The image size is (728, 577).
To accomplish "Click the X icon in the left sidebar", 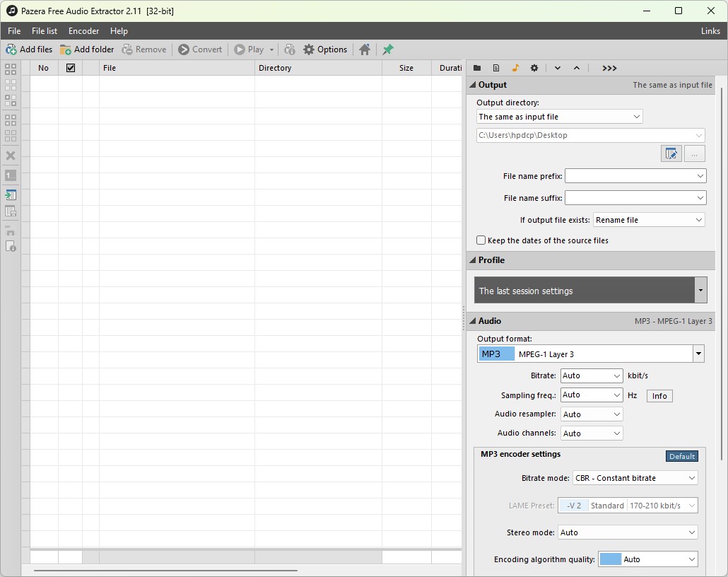I will click(x=10, y=156).
